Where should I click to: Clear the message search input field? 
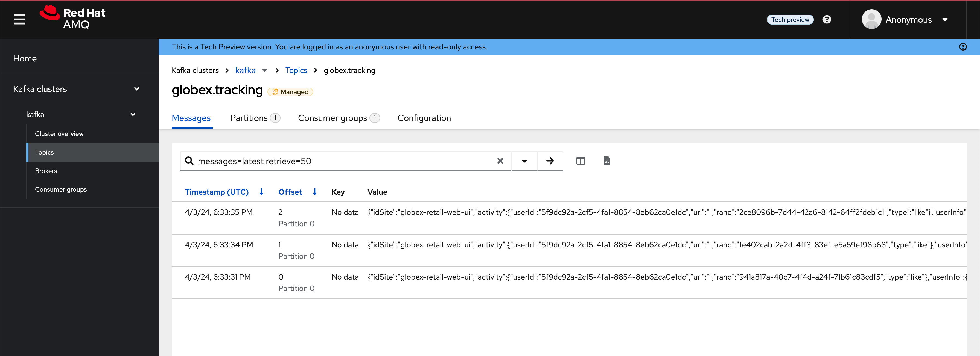coord(500,161)
